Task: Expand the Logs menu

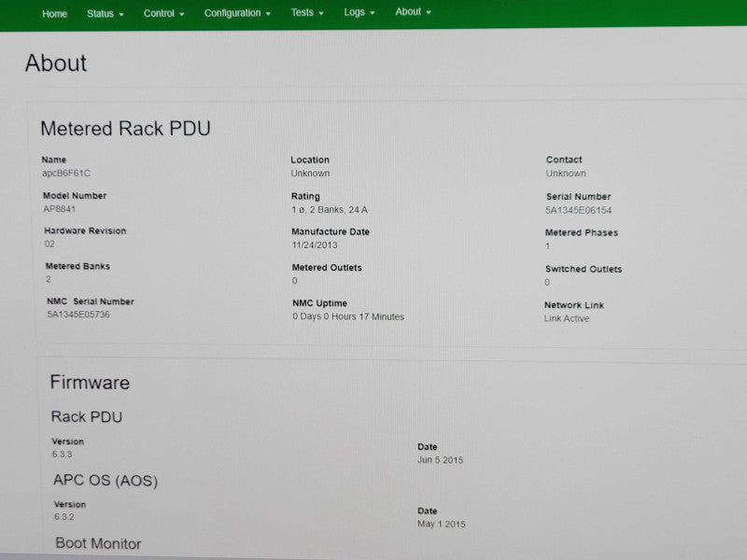Action: (x=359, y=12)
